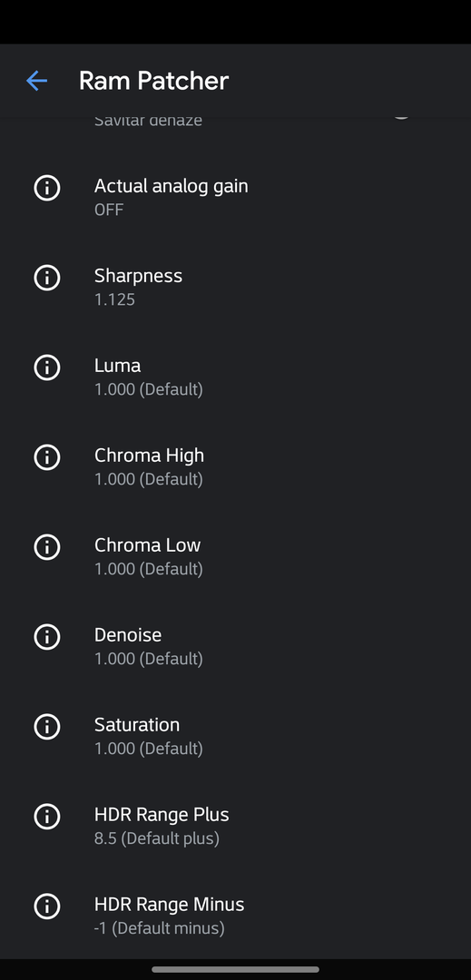Tap info icon next to Chroma High
Viewport: 471px width, 980px height.
tap(47, 456)
